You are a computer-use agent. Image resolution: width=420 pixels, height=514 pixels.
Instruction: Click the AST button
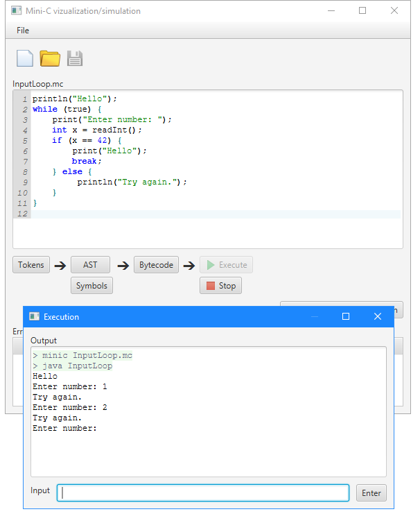coord(90,265)
